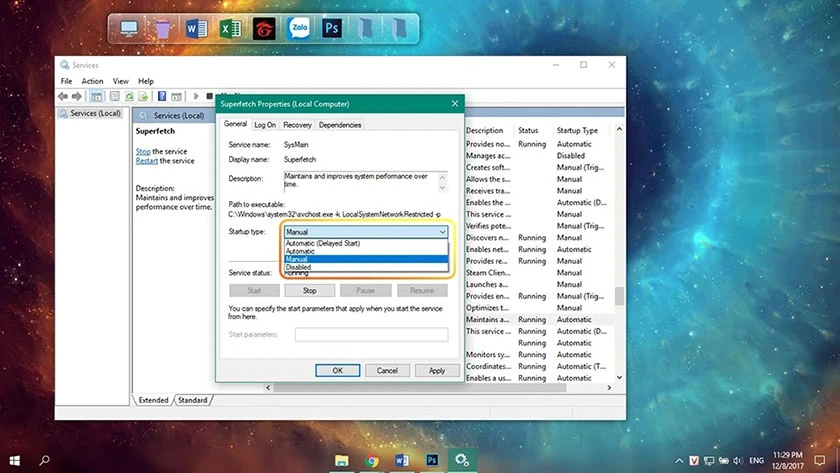Click the taskbar search magnifier
Viewport: 840px width, 473px height.
coord(44,460)
